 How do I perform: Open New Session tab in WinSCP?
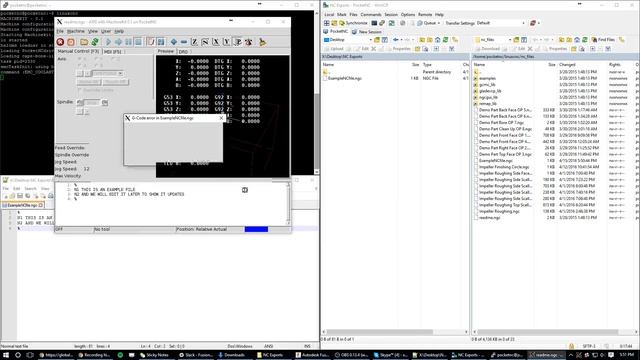tap(367, 31)
